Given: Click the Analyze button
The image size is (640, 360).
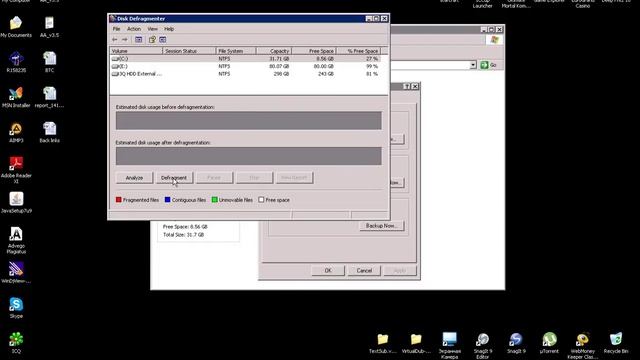Looking at the screenshot, I should 134,178.
